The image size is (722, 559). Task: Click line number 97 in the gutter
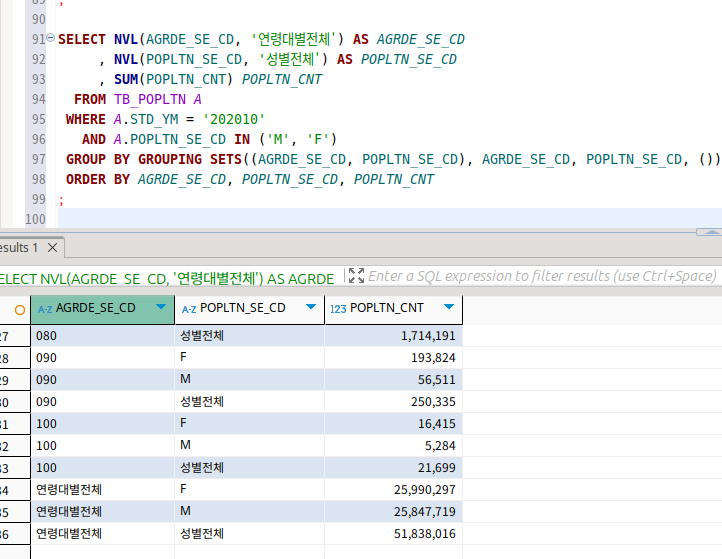click(x=38, y=159)
